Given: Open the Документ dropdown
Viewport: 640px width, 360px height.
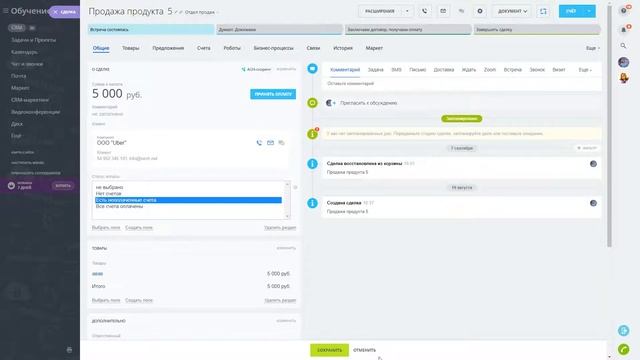Looking at the screenshot, I should point(512,11).
